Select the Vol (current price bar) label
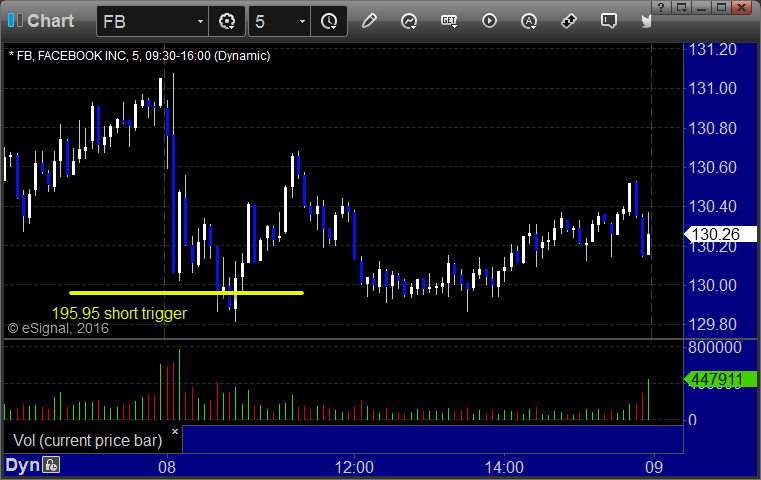Image resolution: width=761 pixels, height=480 pixels. coord(87,440)
